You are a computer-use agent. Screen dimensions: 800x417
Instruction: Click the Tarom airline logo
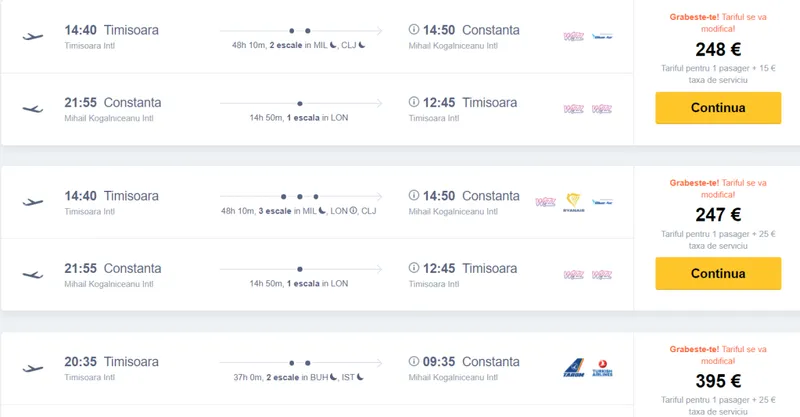pos(573,368)
